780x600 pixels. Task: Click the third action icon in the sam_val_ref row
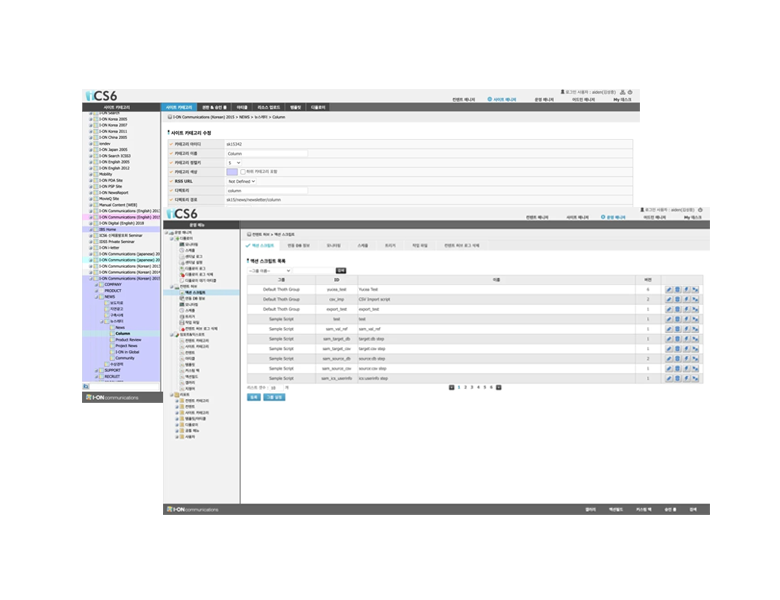686,328
